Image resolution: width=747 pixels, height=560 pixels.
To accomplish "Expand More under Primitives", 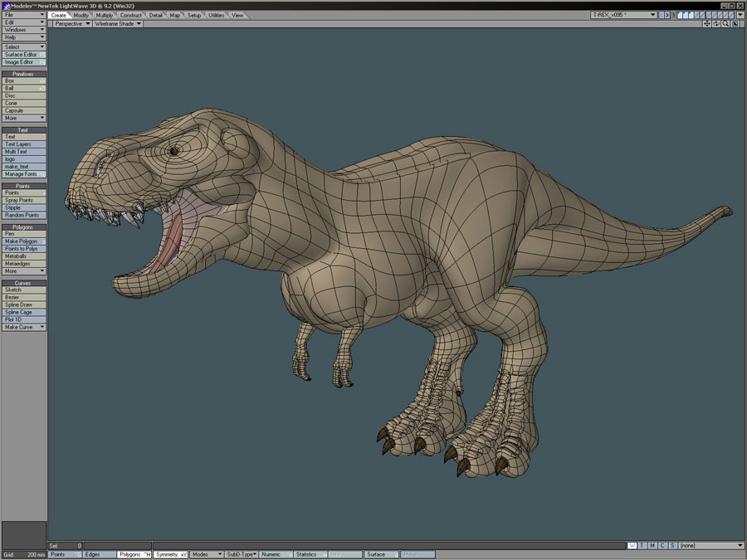I will point(24,118).
